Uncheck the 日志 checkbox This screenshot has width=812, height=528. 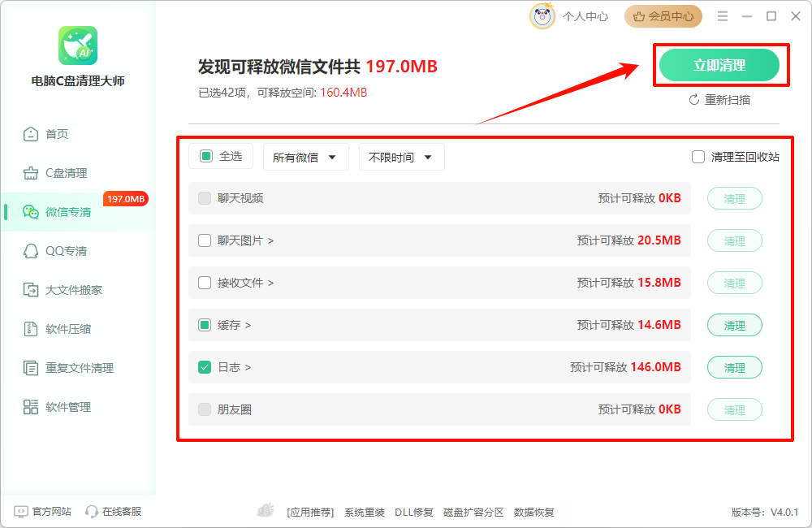pyautogui.click(x=205, y=367)
